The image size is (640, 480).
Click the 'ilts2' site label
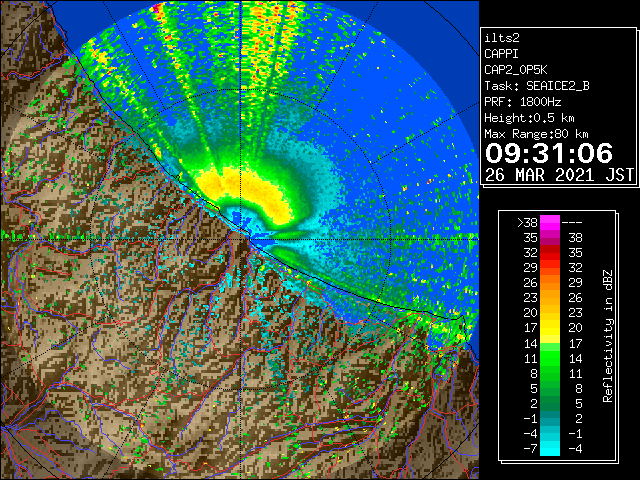coord(502,38)
